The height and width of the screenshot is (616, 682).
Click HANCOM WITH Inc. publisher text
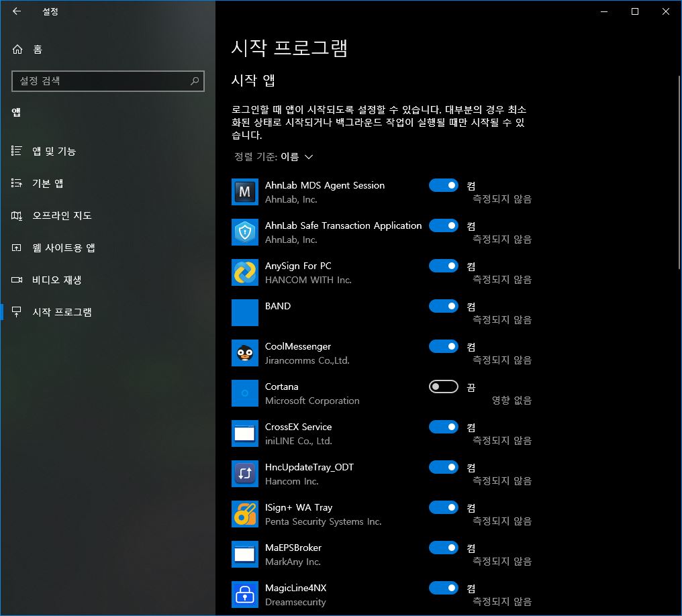tap(308, 280)
